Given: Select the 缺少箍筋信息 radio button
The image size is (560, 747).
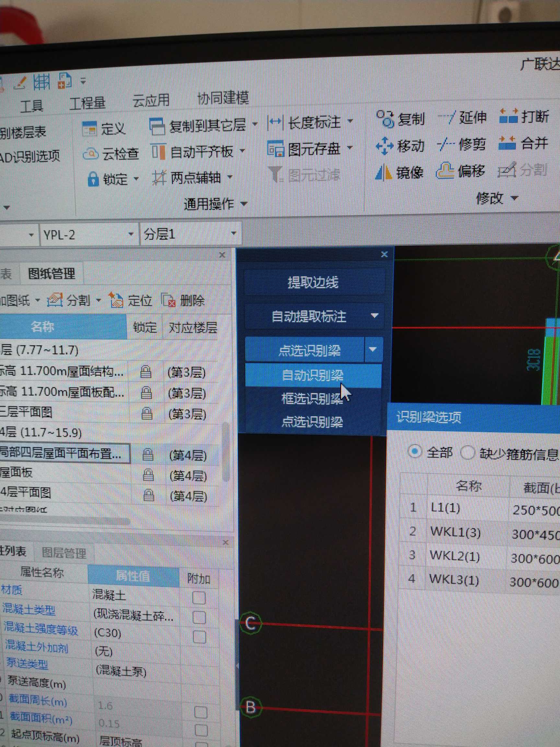Looking at the screenshot, I should click(468, 453).
